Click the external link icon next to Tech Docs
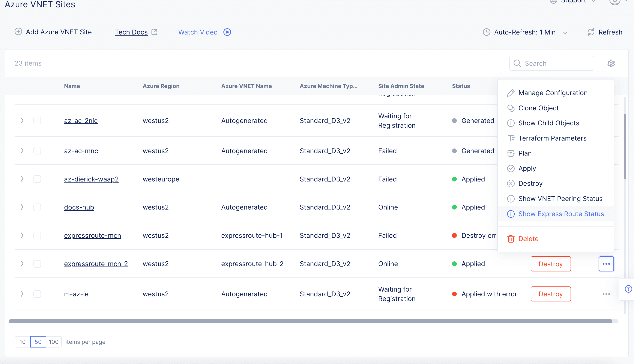The height and width of the screenshot is (364, 634). click(x=155, y=32)
